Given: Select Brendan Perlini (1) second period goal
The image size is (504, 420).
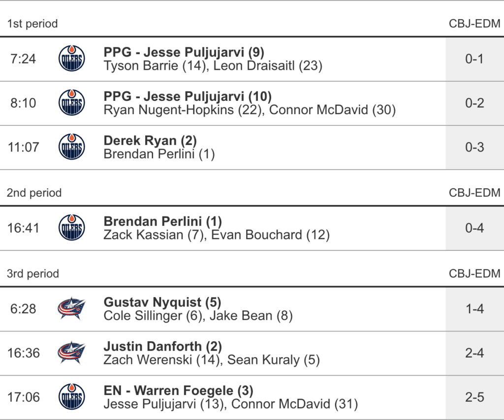Looking at the screenshot, I should click(162, 221).
